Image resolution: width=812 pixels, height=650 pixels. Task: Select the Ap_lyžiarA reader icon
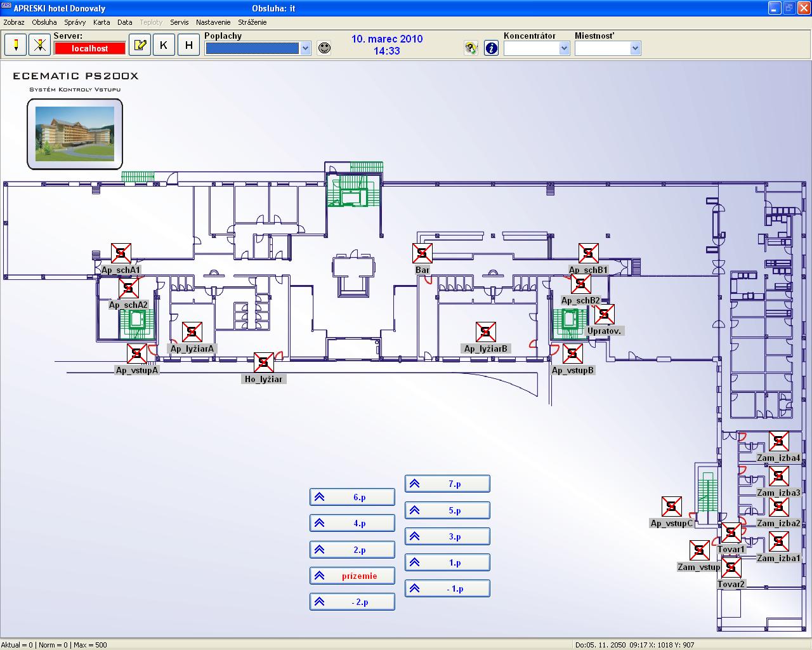tap(192, 332)
